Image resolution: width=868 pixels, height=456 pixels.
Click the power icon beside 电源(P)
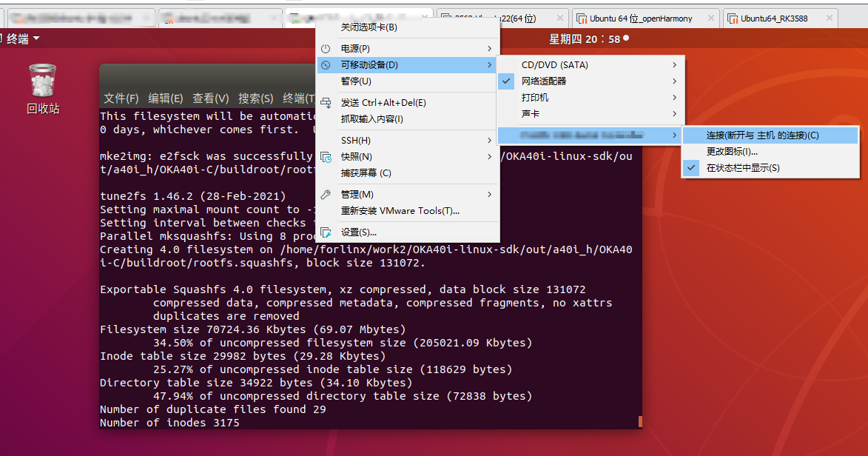tap(326, 49)
